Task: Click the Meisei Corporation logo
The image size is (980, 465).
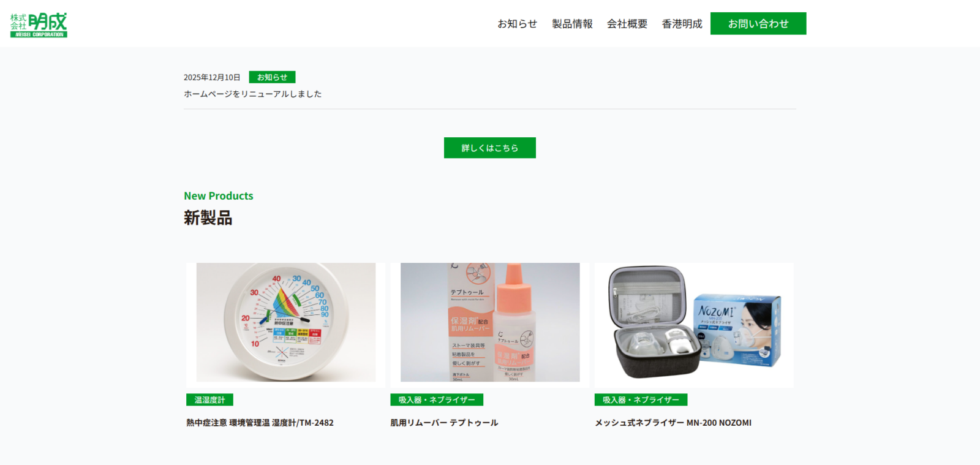Action: pyautogui.click(x=39, y=25)
